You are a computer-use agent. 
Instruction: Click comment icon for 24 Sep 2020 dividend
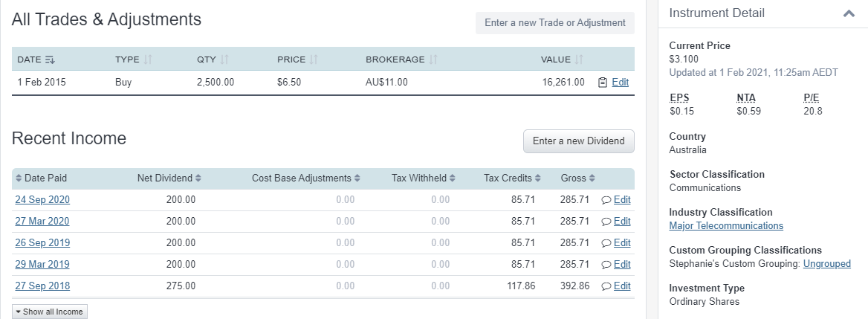(606, 200)
